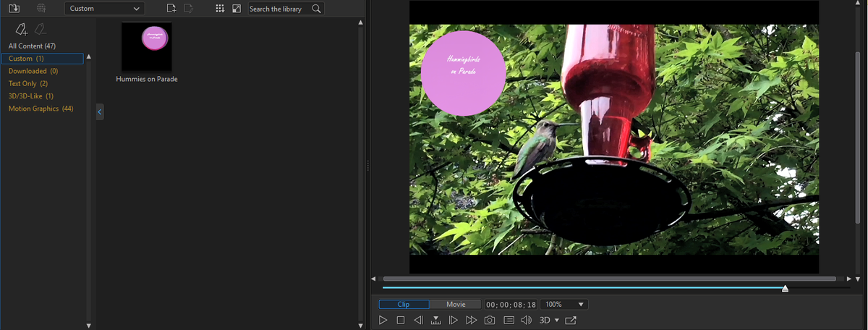The width and height of the screenshot is (868, 330).
Task: Select Motion Graphics (44) category
Action: 41,109
